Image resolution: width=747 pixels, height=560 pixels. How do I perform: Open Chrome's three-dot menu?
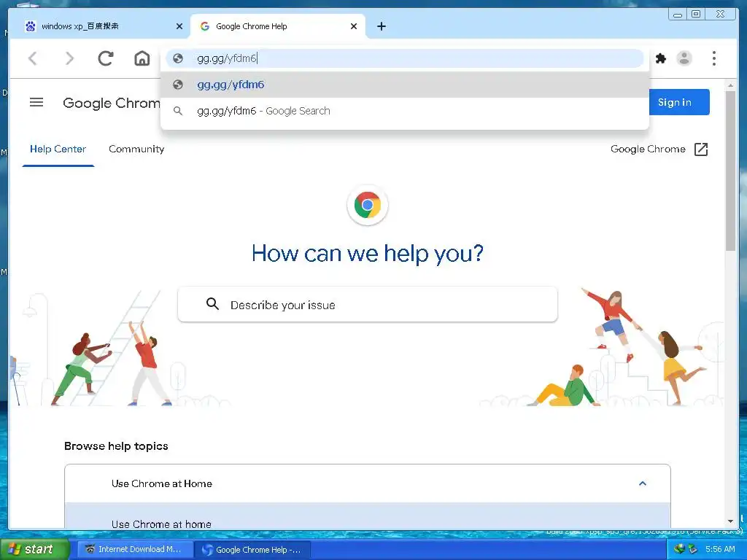click(713, 58)
